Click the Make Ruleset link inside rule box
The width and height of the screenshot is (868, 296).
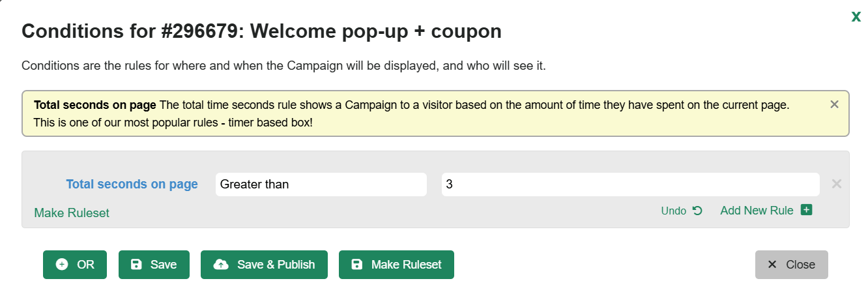[x=72, y=213]
